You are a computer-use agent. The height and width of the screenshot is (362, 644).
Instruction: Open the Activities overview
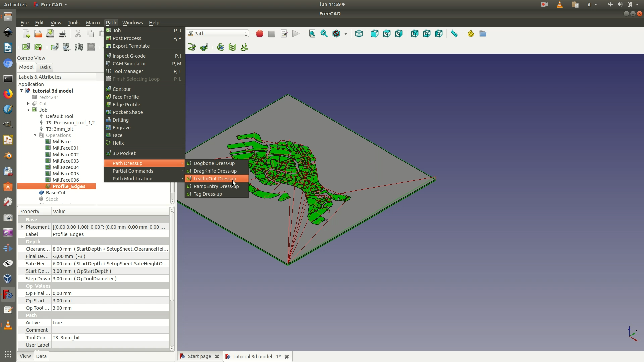pyautogui.click(x=15, y=4)
